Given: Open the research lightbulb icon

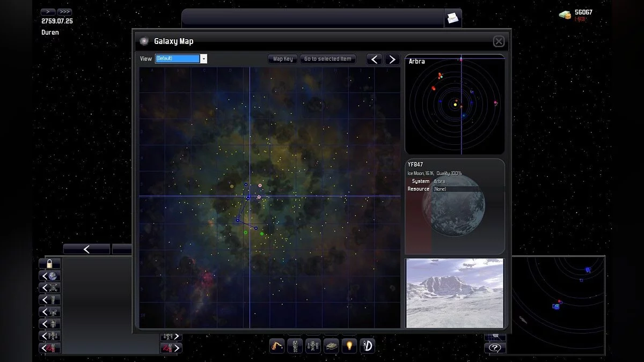Looking at the screenshot, I should [x=349, y=346].
